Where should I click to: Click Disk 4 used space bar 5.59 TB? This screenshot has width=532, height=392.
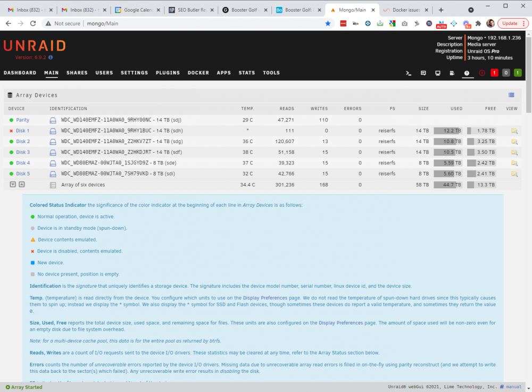pyautogui.click(x=447, y=163)
